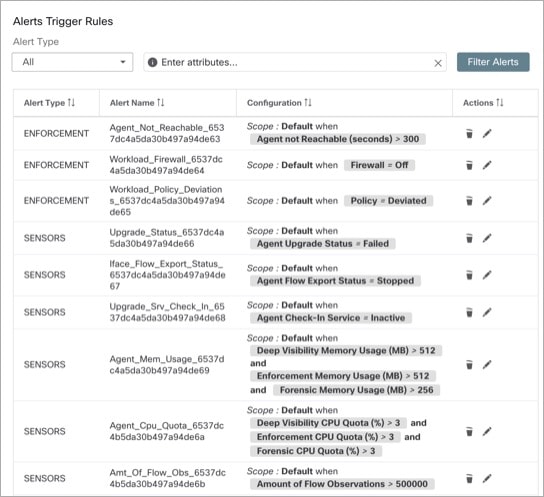Delete the Agent_Mem_Usage alert rule

click(469, 365)
